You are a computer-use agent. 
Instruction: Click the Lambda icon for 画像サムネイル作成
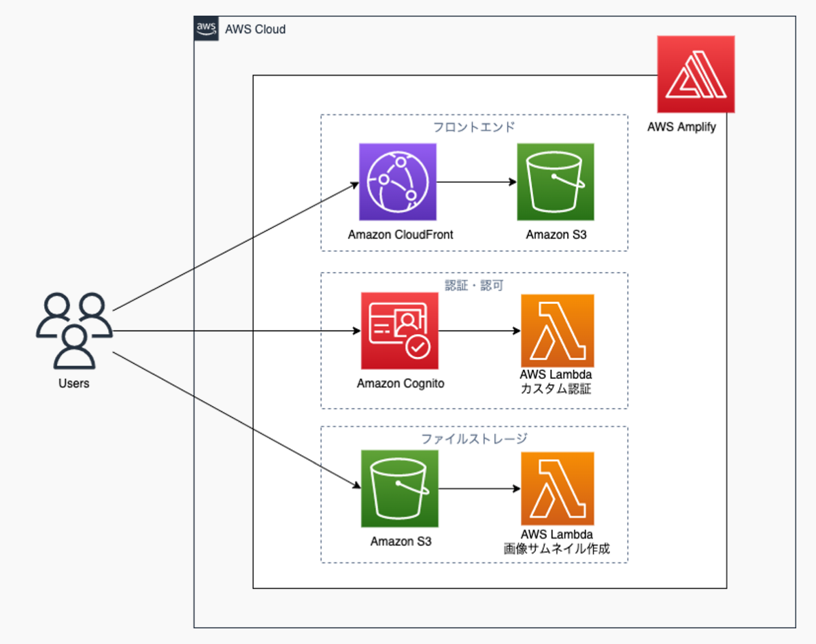[557, 488]
